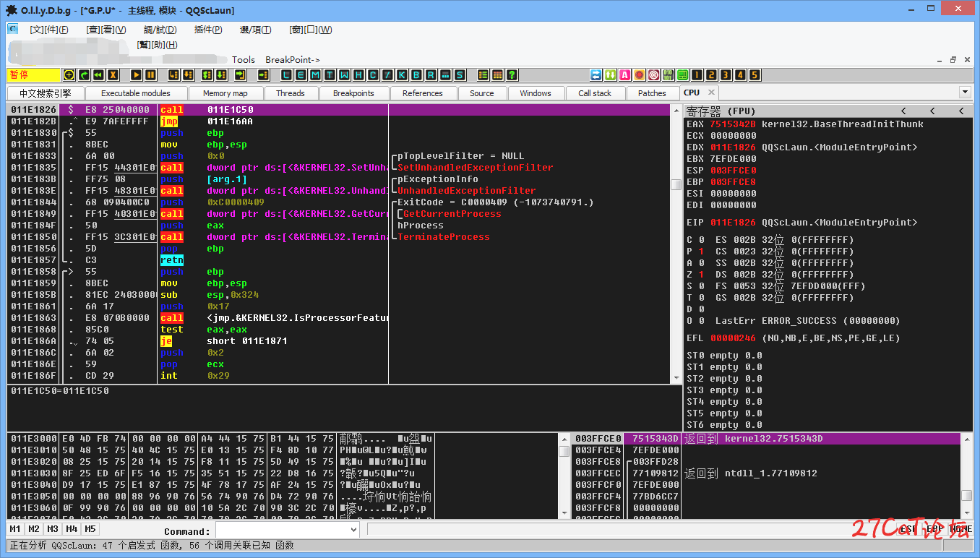This screenshot has width=980, height=558.
Task: Open the Command history dropdown
Action: tap(353, 530)
